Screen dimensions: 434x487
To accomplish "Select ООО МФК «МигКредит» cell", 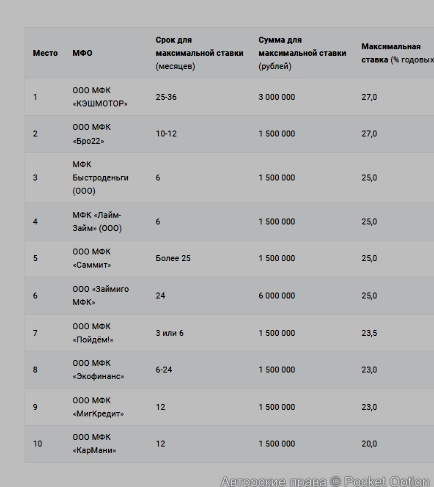I will click(98, 407).
